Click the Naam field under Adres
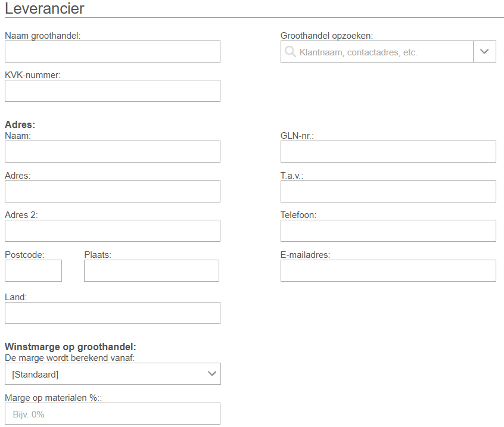 pos(113,152)
